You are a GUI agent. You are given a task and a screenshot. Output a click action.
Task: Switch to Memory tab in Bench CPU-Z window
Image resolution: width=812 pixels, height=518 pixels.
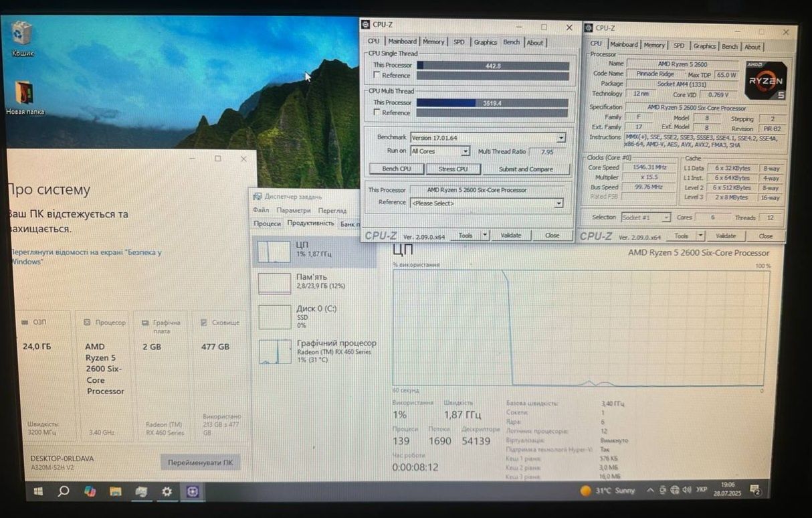click(433, 41)
